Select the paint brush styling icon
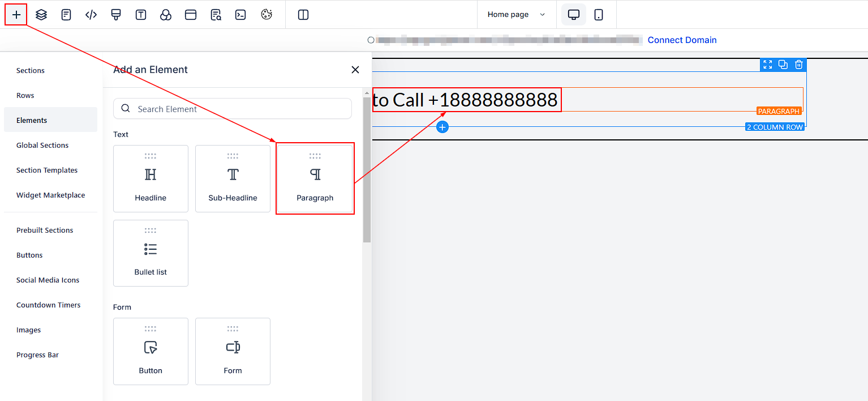 pos(116,15)
